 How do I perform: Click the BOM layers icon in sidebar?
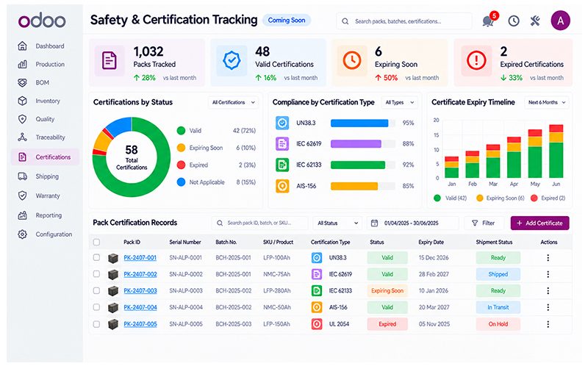[x=23, y=82]
